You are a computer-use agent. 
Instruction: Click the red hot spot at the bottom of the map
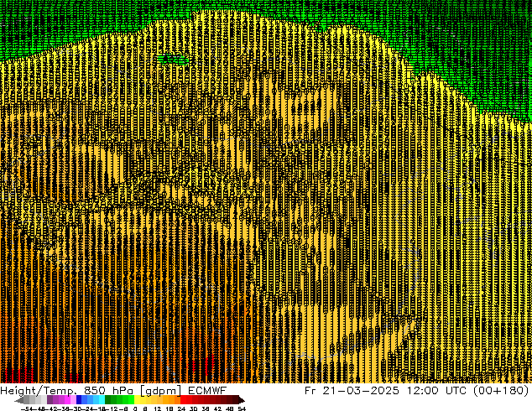pyautogui.click(x=210, y=365)
